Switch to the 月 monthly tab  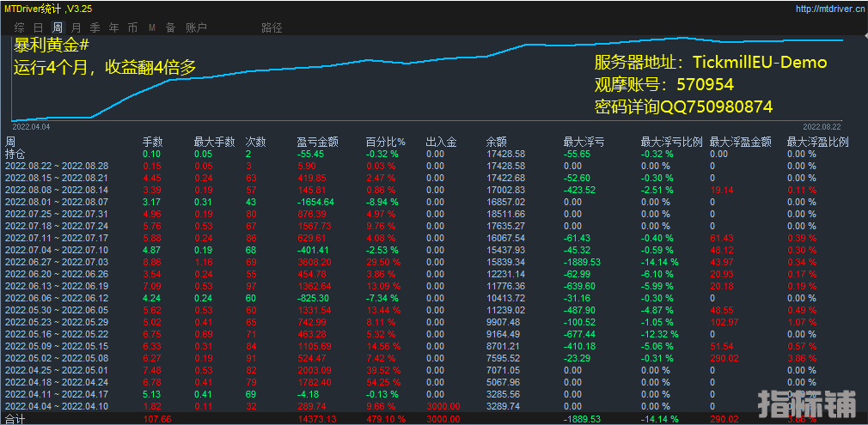[76, 27]
